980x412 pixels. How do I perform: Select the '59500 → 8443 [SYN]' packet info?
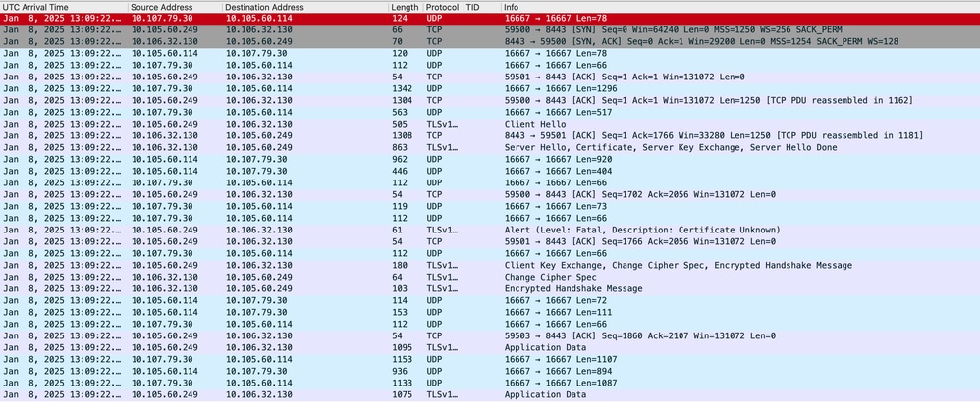(x=673, y=30)
